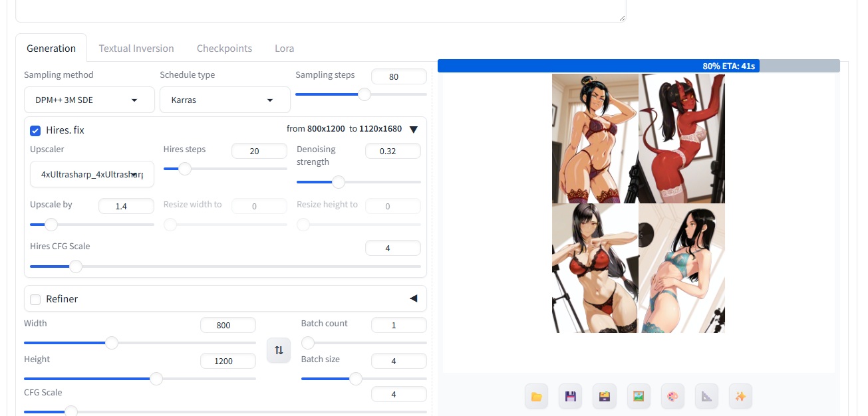The image size is (868, 416).
Task: Enable the Refiner checkbox
Action: (x=36, y=299)
